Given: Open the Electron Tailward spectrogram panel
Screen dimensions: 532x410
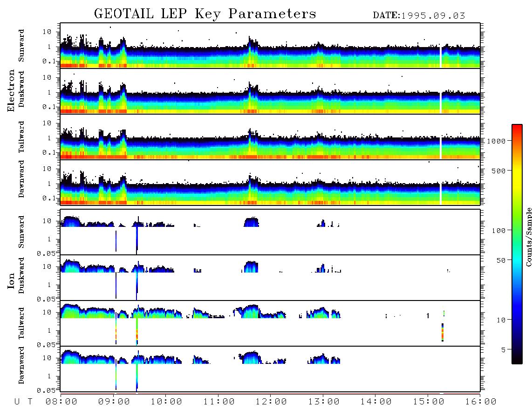Looking at the screenshot, I should point(270,137).
